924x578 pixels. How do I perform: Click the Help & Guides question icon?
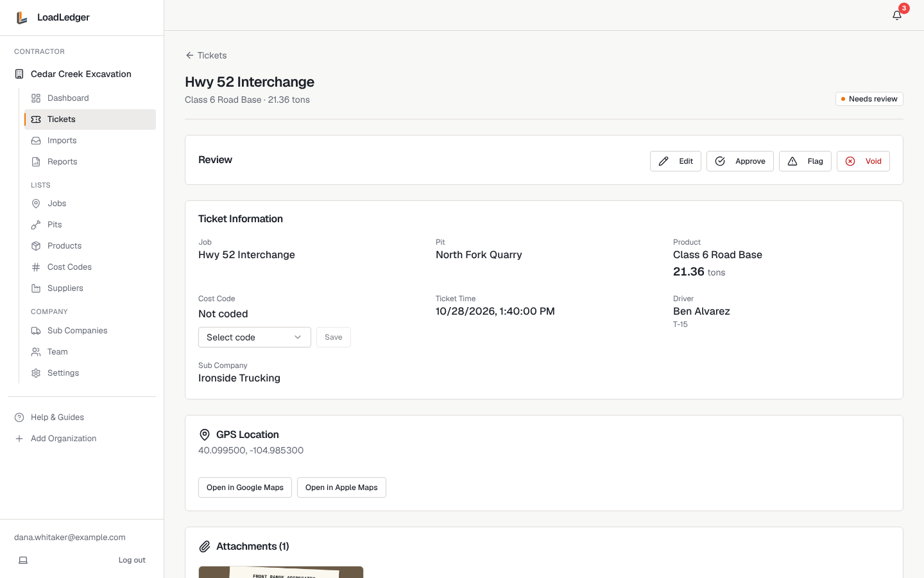click(19, 417)
